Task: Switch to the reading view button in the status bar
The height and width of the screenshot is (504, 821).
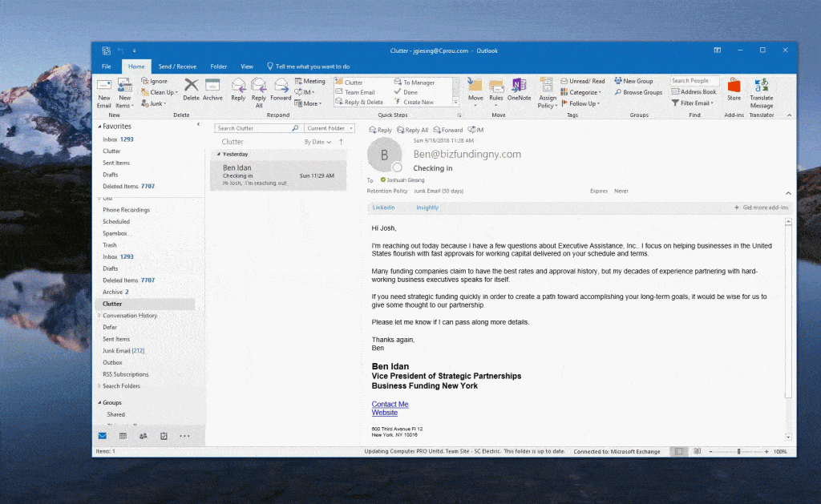Action: pyautogui.click(x=698, y=452)
